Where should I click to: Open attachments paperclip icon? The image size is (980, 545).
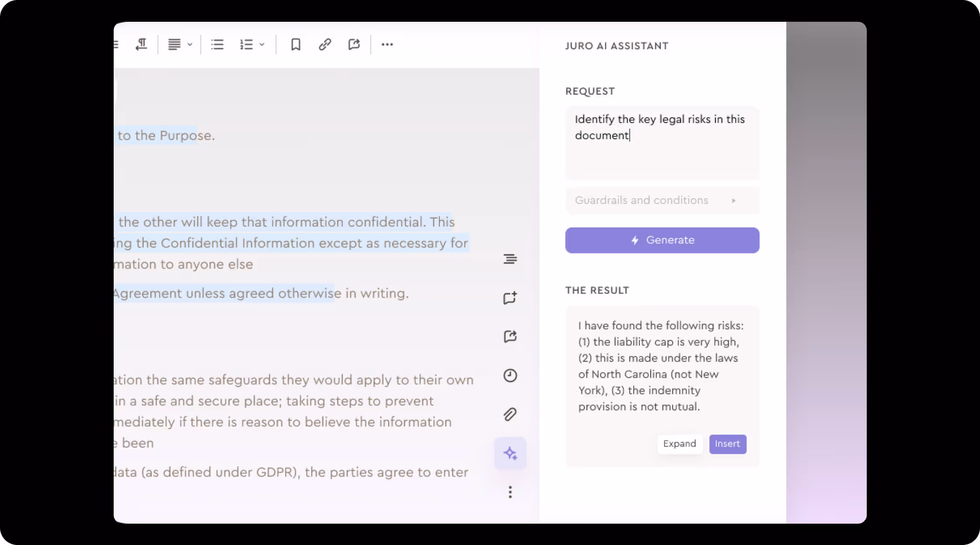coord(510,414)
